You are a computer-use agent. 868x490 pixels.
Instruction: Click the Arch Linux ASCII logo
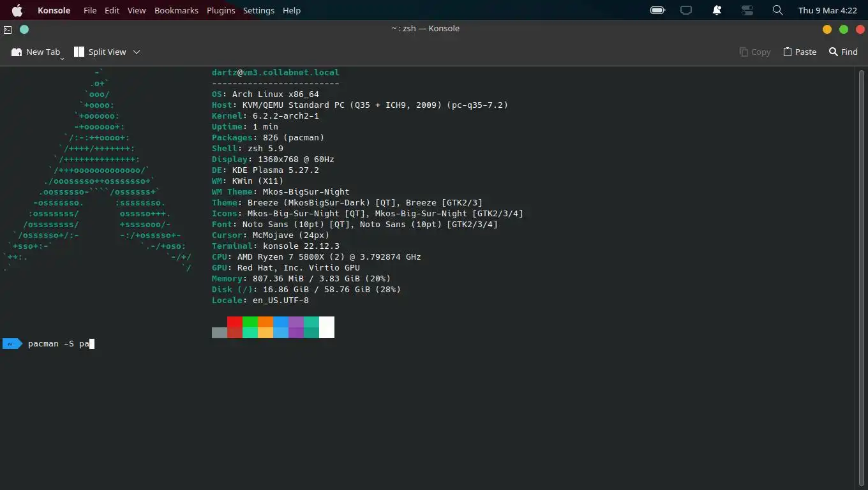[x=97, y=170]
